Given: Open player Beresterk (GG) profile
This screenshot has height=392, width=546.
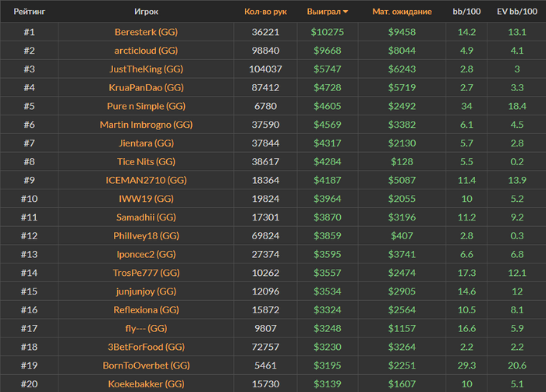Looking at the screenshot, I should tap(147, 32).
